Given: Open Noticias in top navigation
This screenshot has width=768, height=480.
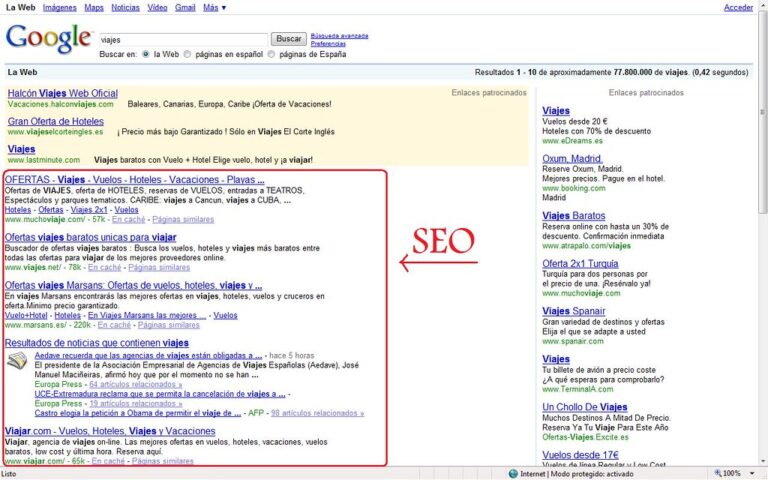Looking at the screenshot, I should (x=125, y=8).
